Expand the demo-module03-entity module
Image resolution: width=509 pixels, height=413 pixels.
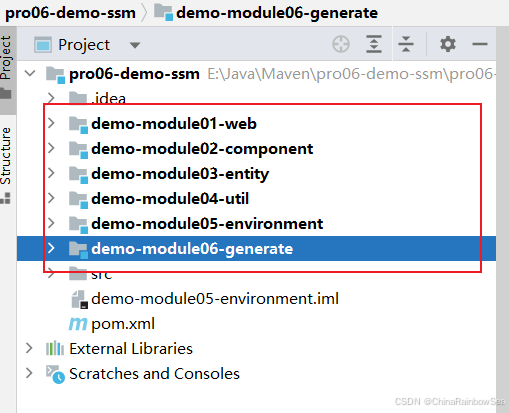51,173
